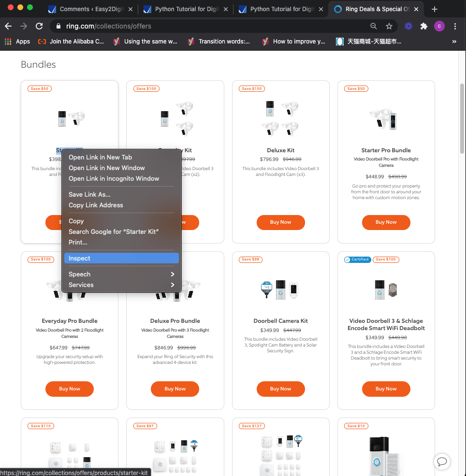The image size is (466, 476).
Task: Open the Chrome three-dot menu
Action: pos(455,26)
